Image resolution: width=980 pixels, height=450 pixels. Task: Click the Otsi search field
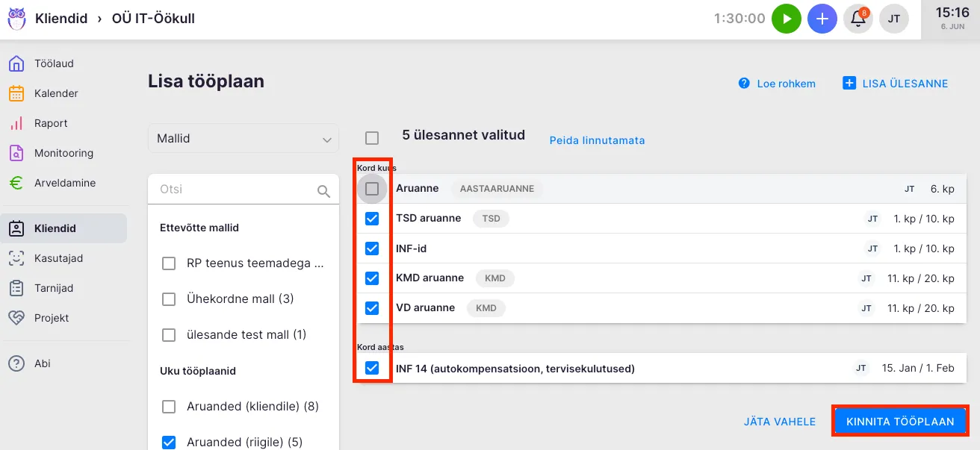click(x=235, y=190)
